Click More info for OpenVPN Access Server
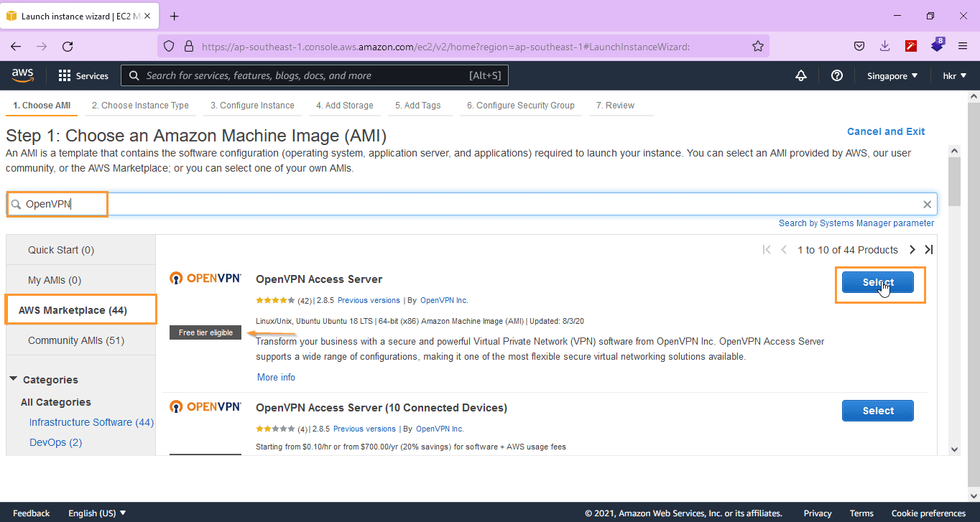Screen dimensions: 980x522 click(276, 377)
